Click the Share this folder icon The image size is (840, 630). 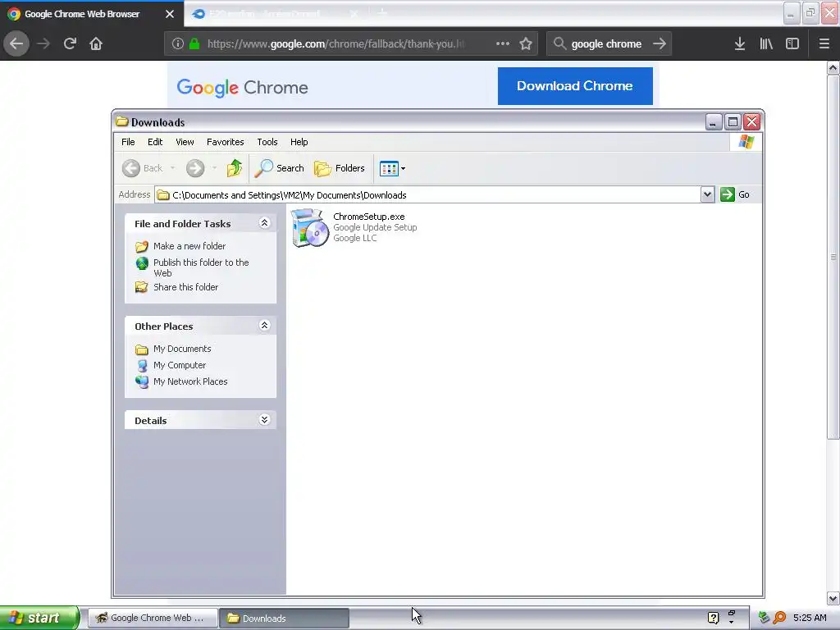pyautogui.click(x=141, y=287)
